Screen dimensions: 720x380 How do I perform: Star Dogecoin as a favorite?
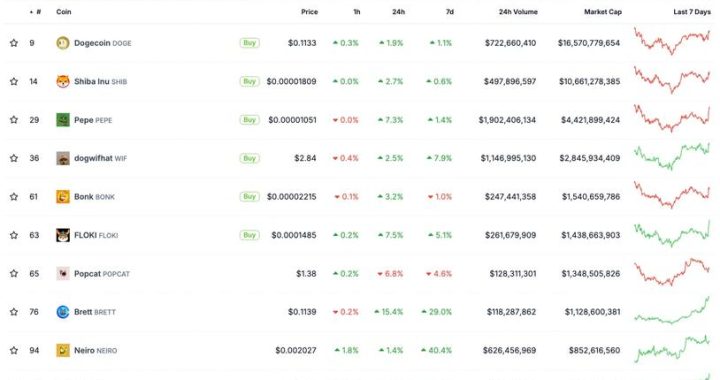point(14,43)
